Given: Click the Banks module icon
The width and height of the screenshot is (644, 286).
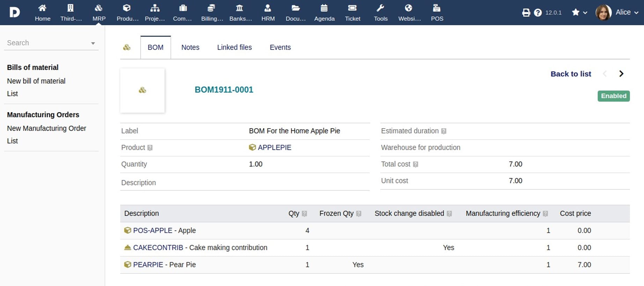Looking at the screenshot, I should (240, 8).
